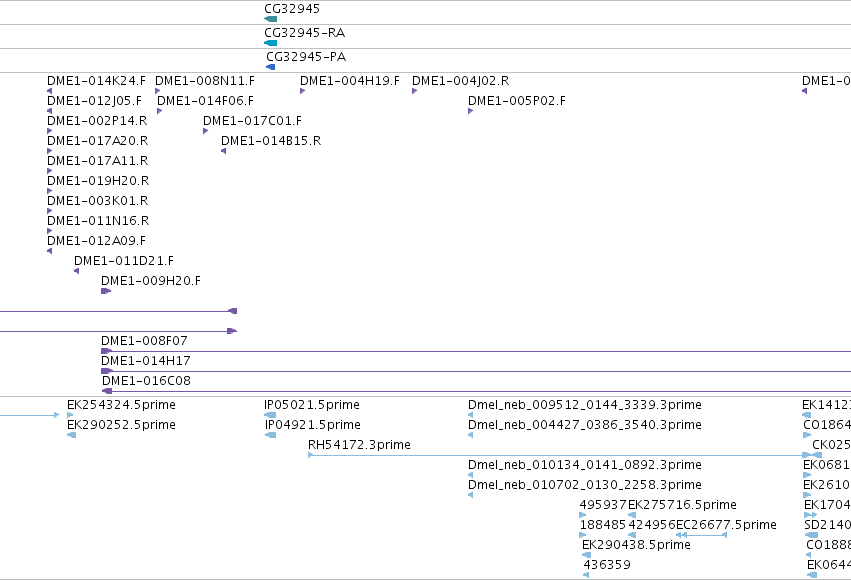Select the IP05021.5prime EST glyph
This screenshot has height=580, width=851.
(x=270, y=415)
